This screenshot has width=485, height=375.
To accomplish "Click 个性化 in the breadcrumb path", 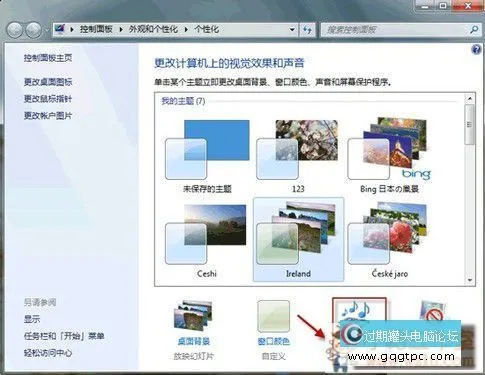I will [206, 29].
